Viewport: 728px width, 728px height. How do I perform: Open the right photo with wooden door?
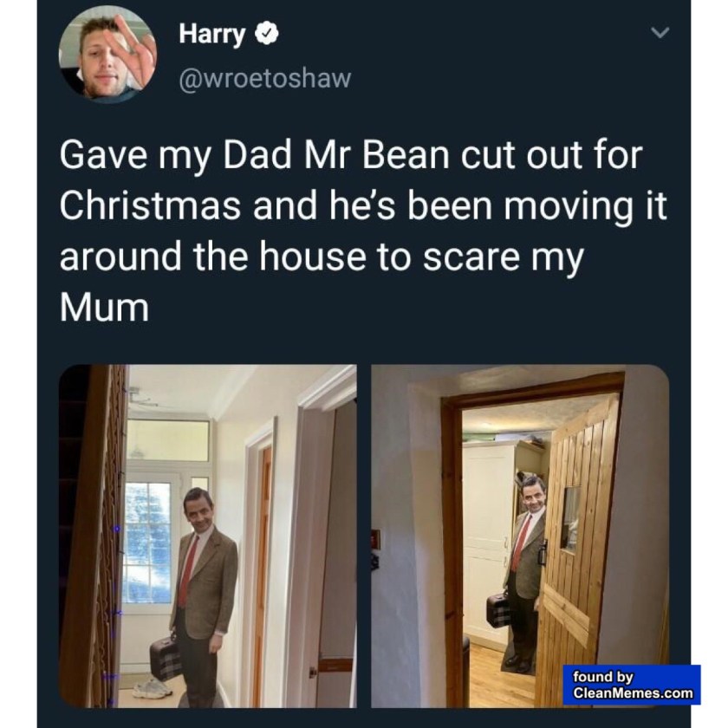pos(520,536)
